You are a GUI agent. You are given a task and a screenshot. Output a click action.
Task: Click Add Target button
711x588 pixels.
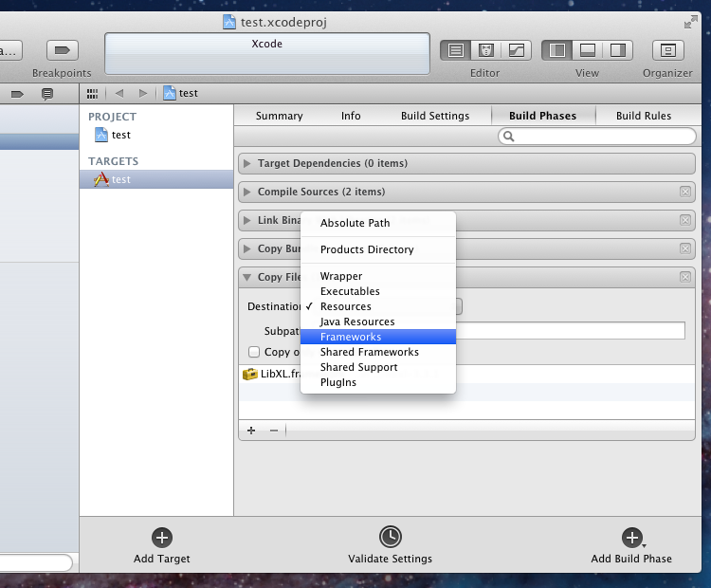162,546
